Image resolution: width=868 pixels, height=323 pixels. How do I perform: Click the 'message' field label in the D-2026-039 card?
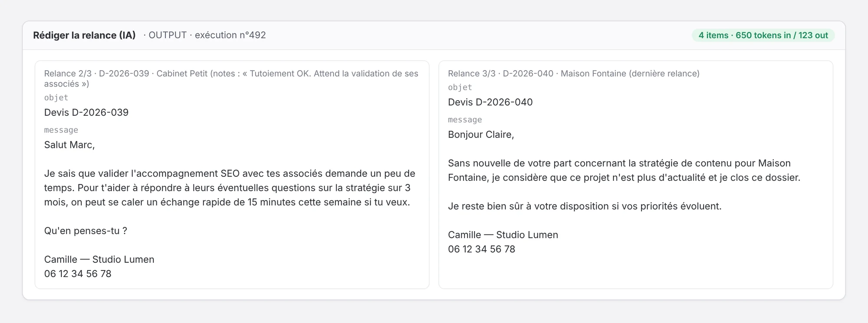pyautogui.click(x=61, y=130)
